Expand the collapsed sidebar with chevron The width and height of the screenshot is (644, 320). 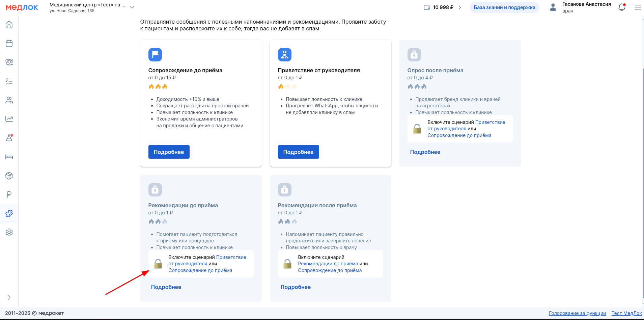[x=9, y=297]
